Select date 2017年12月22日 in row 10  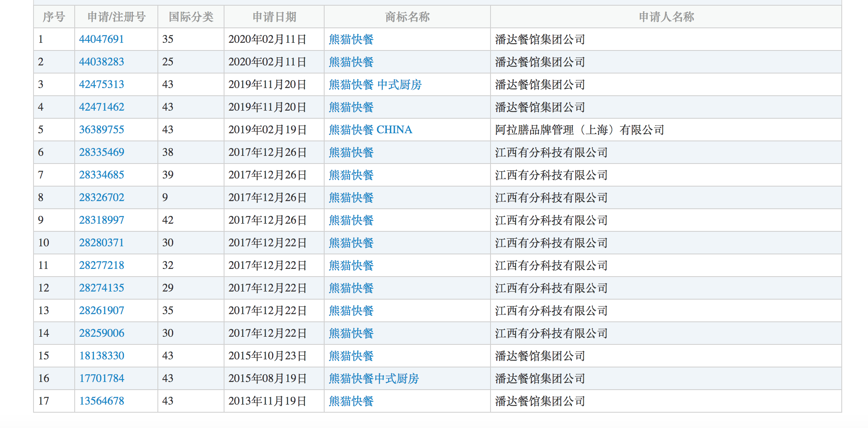tap(267, 243)
